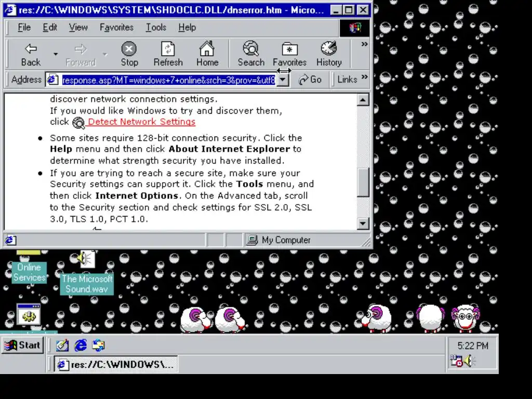532x399 pixels.
Task: Open the Favorites toolbar panel
Action: pos(289,54)
